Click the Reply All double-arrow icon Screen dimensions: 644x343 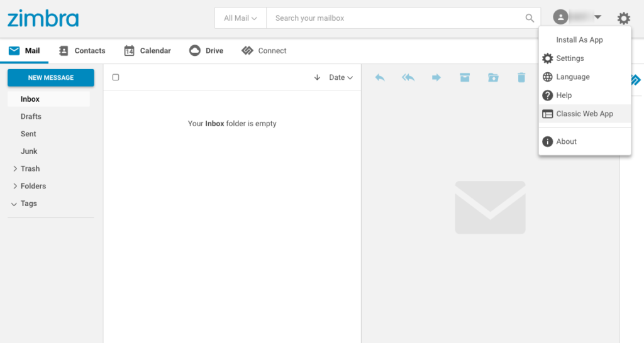click(x=408, y=77)
